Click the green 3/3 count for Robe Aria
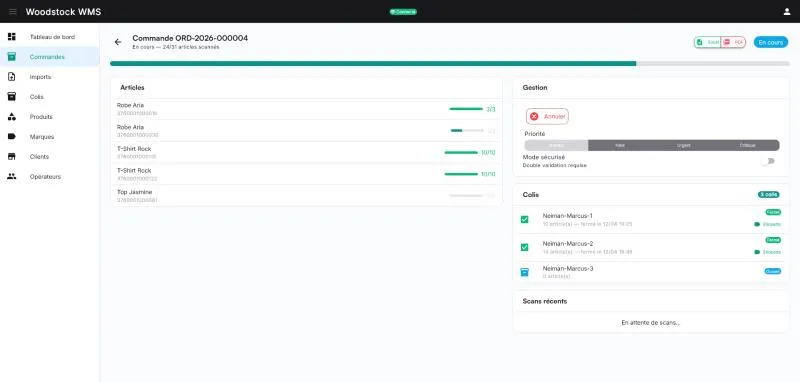800x382 pixels. click(x=490, y=109)
